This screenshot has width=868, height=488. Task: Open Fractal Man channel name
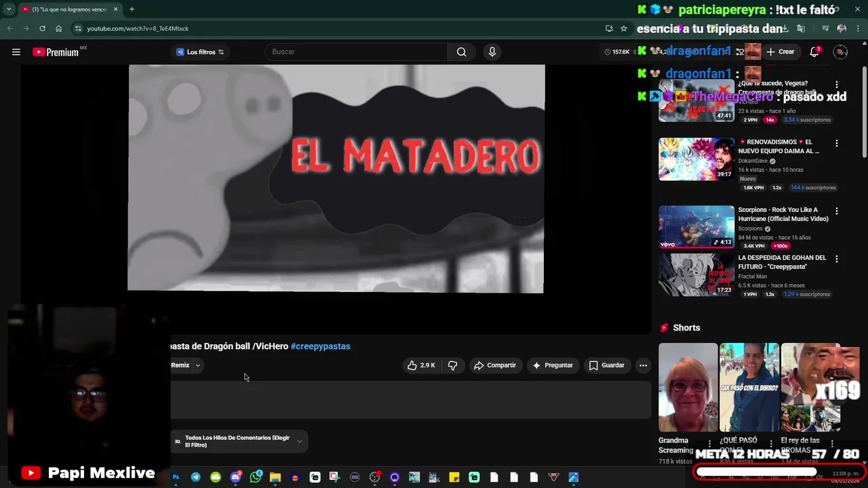coord(752,277)
